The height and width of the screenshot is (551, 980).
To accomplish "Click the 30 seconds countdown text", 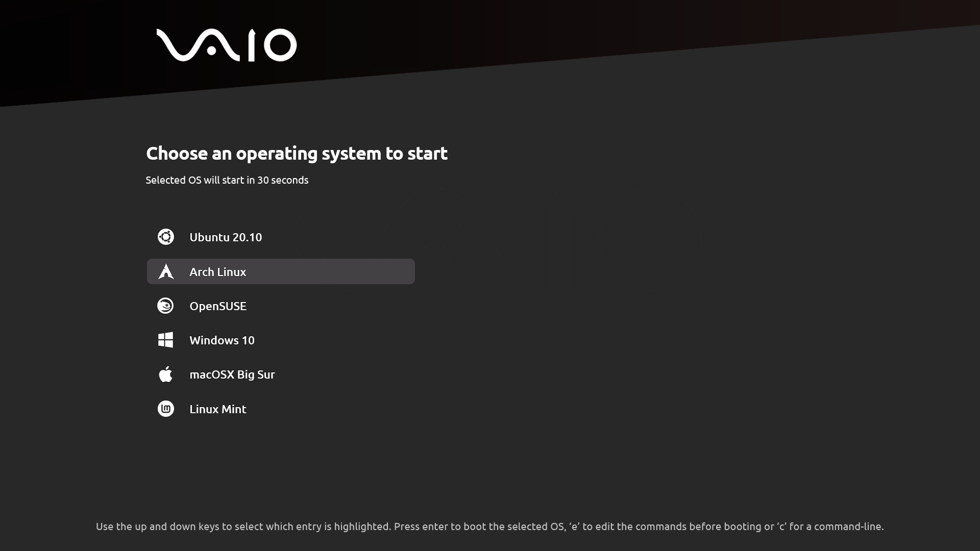I will pyautogui.click(x=283, y=180).
